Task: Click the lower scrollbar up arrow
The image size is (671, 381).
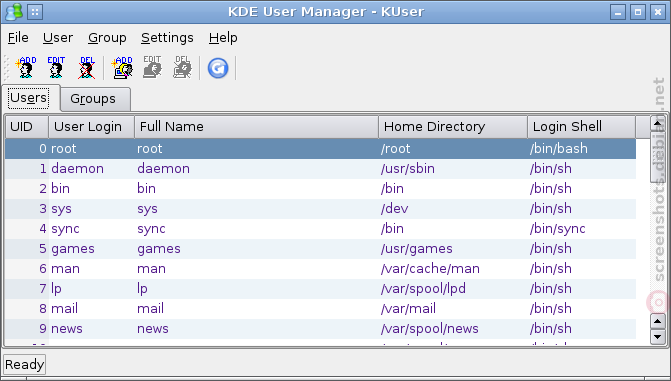Action: (658, 321)
